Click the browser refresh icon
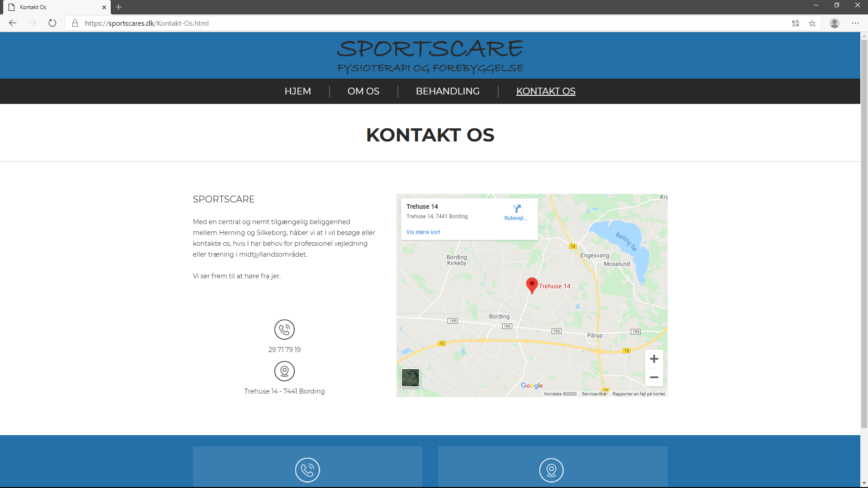 click(x=52, y=23)
